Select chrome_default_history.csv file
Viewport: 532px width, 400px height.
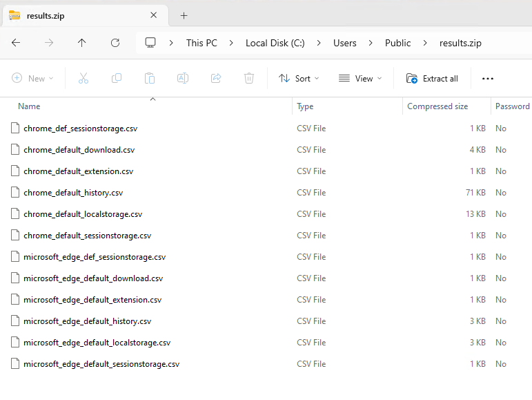pos(73,193)
